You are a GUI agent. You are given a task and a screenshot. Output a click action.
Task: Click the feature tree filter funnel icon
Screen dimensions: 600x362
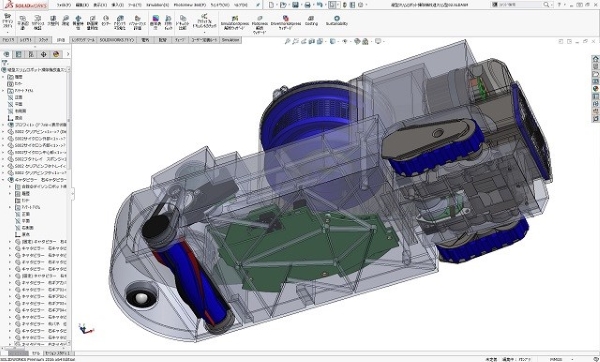click(x=5, y=63)
